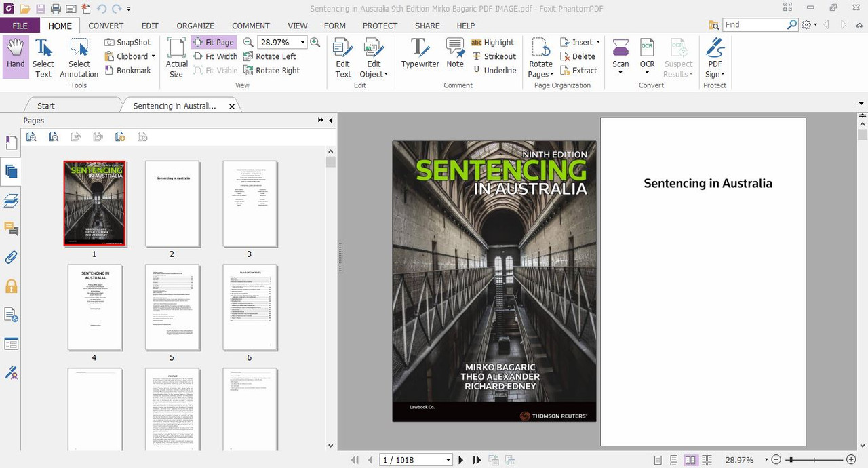Add a Bookmark from the Tools group
This screenshot has height=468, width=868.
point(127,70)
